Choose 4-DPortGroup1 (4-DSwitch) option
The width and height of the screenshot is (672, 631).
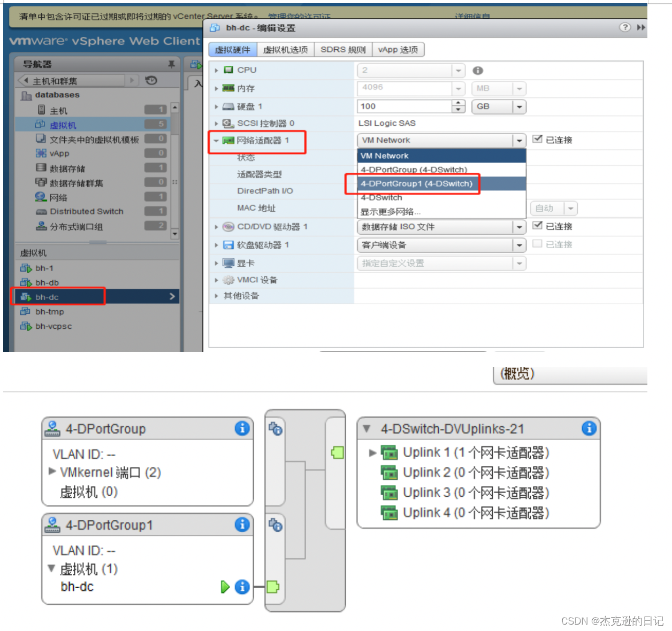441,183
